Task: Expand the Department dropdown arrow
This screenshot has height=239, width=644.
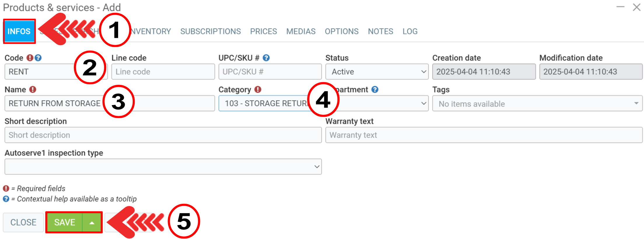Action: coord(423,103)
